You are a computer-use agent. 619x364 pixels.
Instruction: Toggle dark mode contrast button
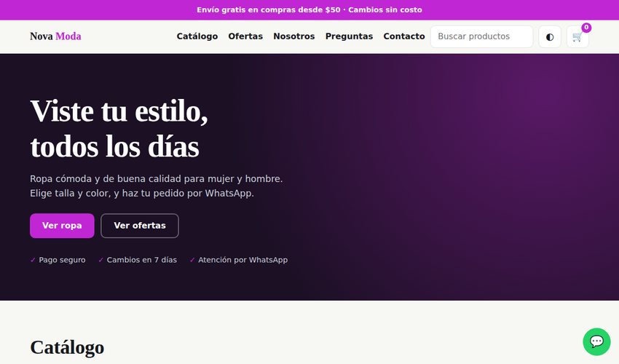[550, 36]
